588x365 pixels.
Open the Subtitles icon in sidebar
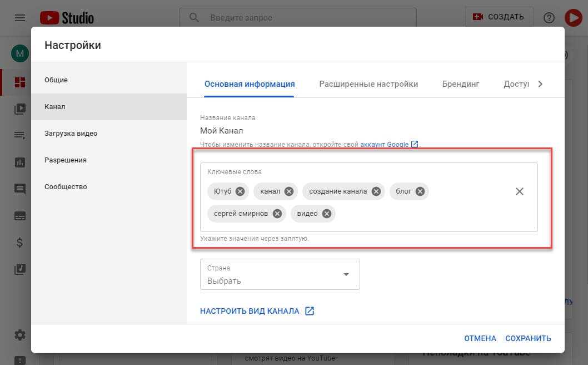click(20, 216)
